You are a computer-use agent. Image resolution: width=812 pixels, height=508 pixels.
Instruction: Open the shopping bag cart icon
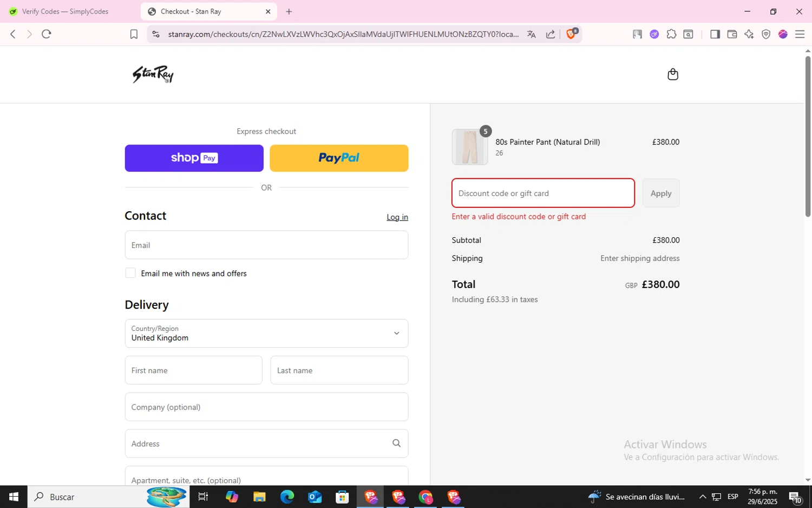[x=673, y=74]
